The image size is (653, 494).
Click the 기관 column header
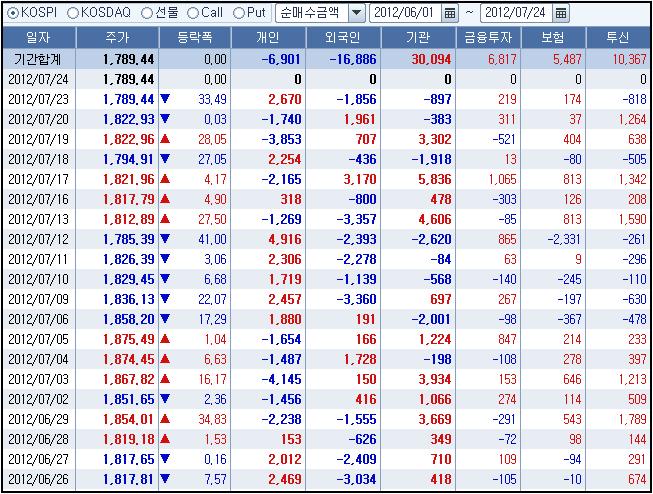tap(418, 38)
